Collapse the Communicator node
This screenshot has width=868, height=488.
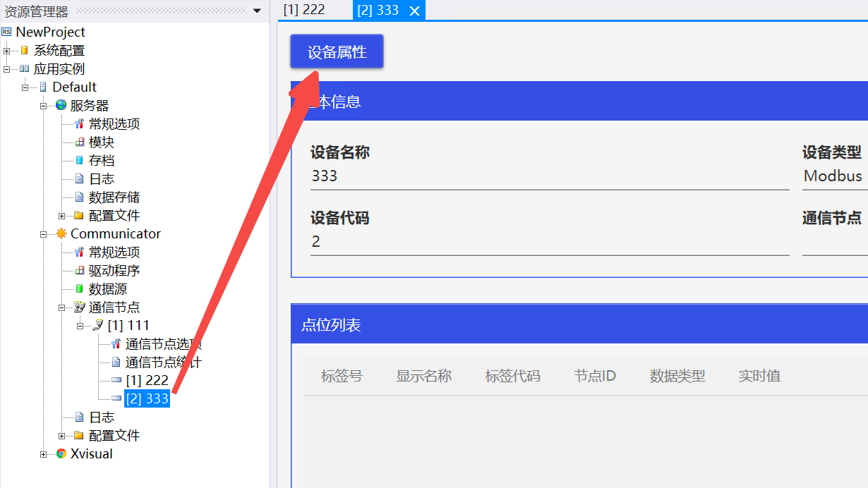[x=44, y=234]
